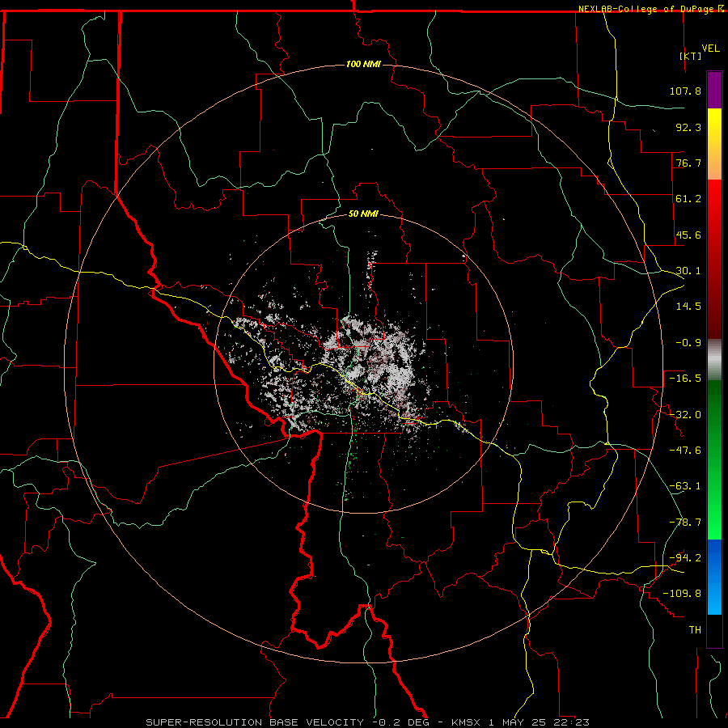
Task: Click the -0.9 velocity scale value
Action: (688, 343)
